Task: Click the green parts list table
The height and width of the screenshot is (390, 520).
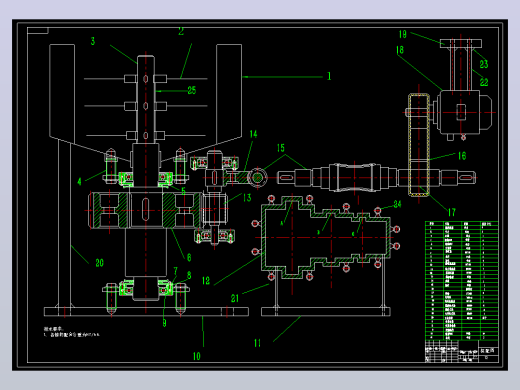Action: click(462, 281)
